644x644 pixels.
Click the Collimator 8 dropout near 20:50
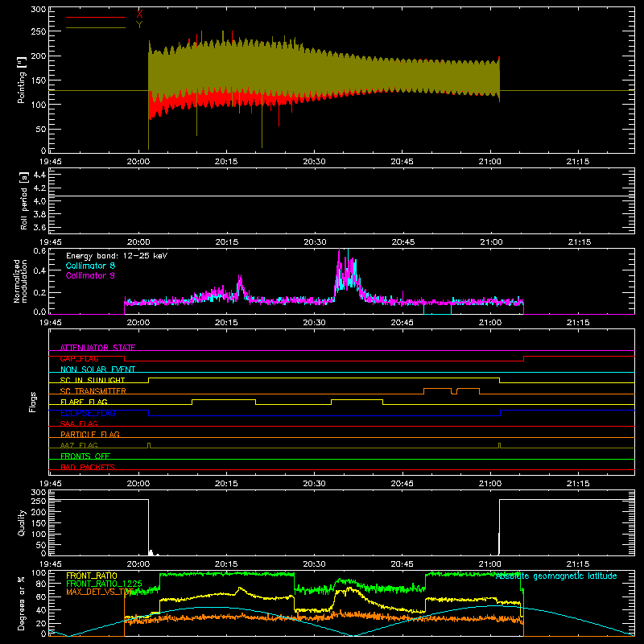click(437, 309)
